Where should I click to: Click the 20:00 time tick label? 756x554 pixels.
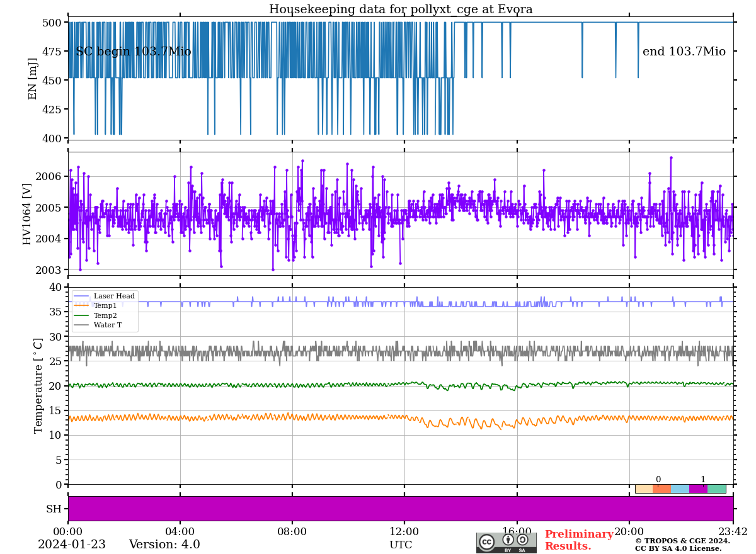pos(629,531)
